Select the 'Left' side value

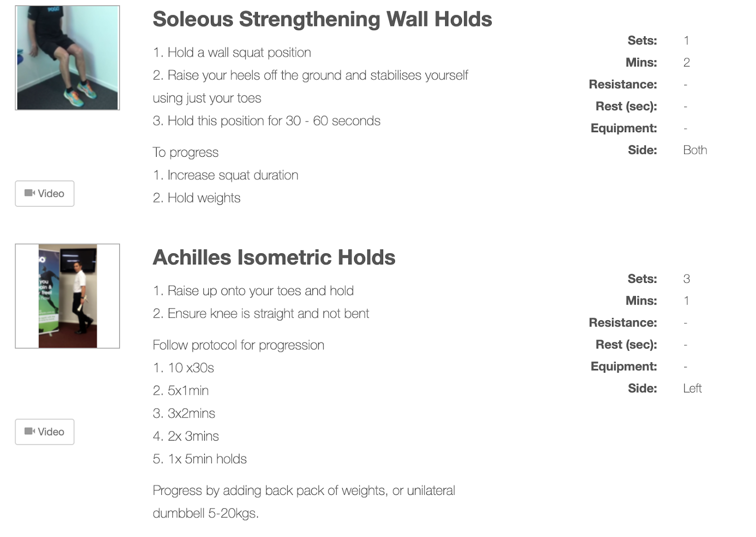click(x=692, y=388)
